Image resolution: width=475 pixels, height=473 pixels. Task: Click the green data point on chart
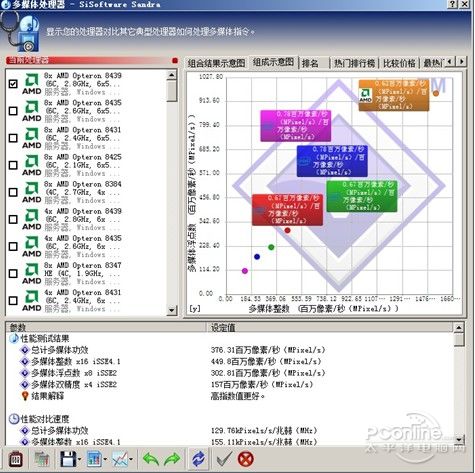point(271,247)
